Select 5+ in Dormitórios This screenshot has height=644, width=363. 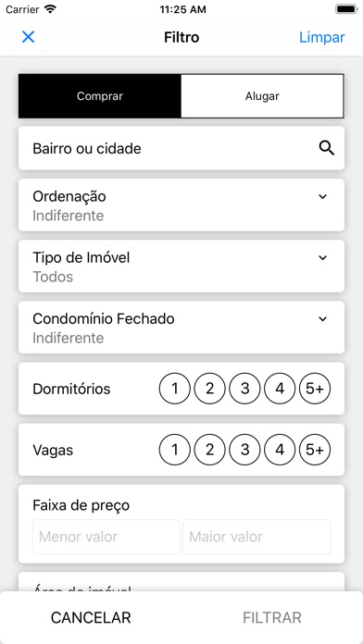(x=315, y=389)
